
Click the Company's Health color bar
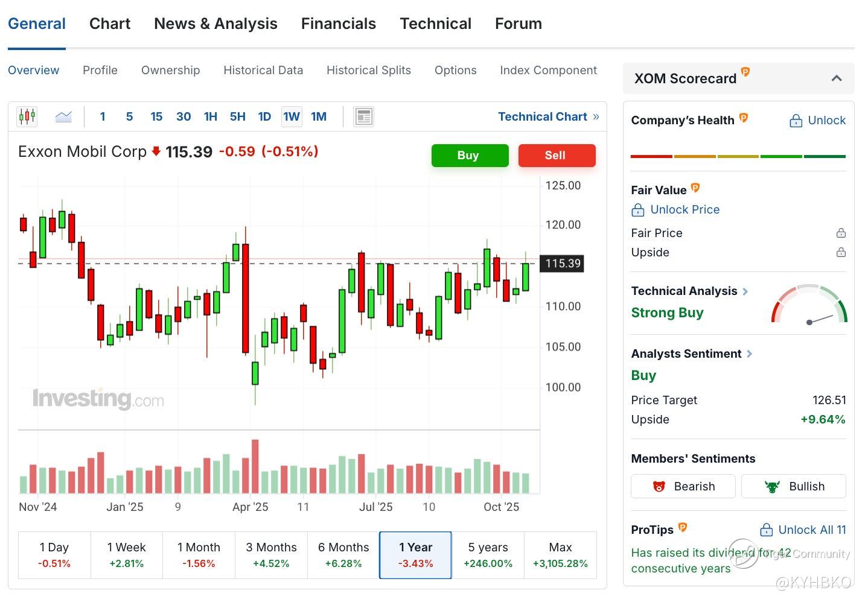coord(738,156)
